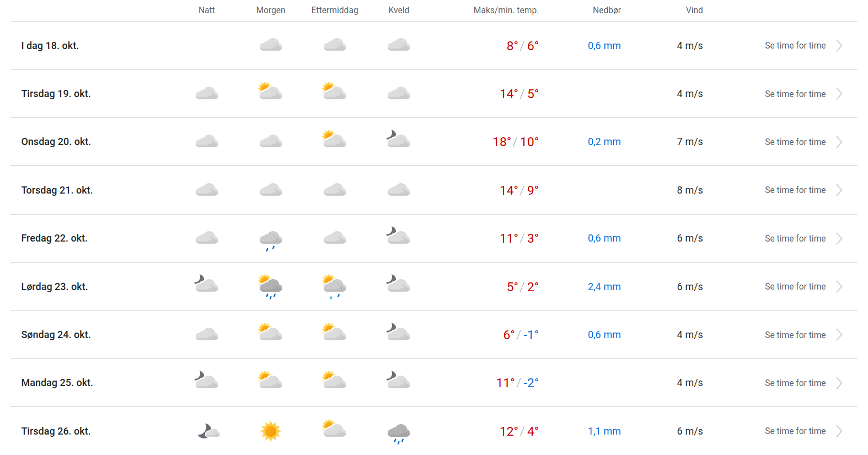
Task: Click the Maks/min. temp. column header
Action: 506,10
